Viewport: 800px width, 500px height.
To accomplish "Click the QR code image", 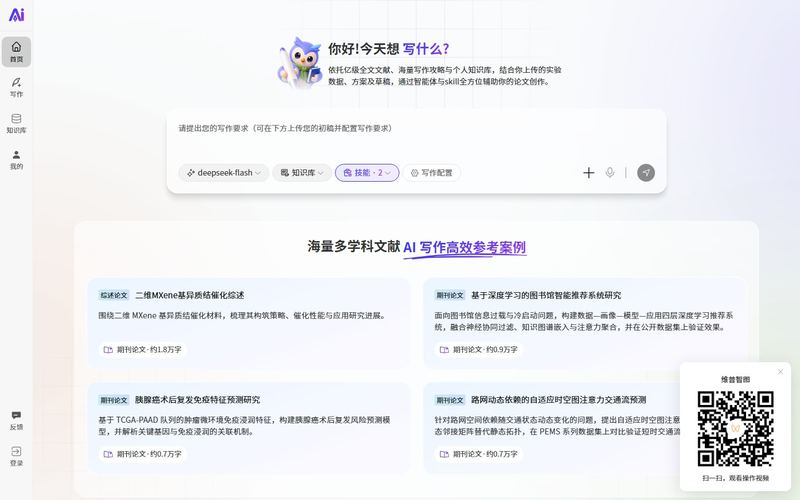I will (x=735, y=429).
